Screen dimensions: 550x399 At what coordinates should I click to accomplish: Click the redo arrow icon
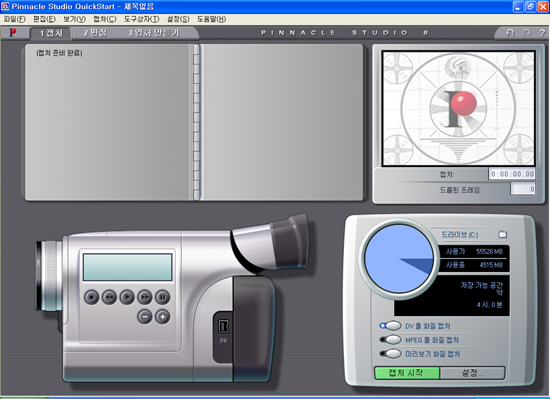[x=526, y=33]
